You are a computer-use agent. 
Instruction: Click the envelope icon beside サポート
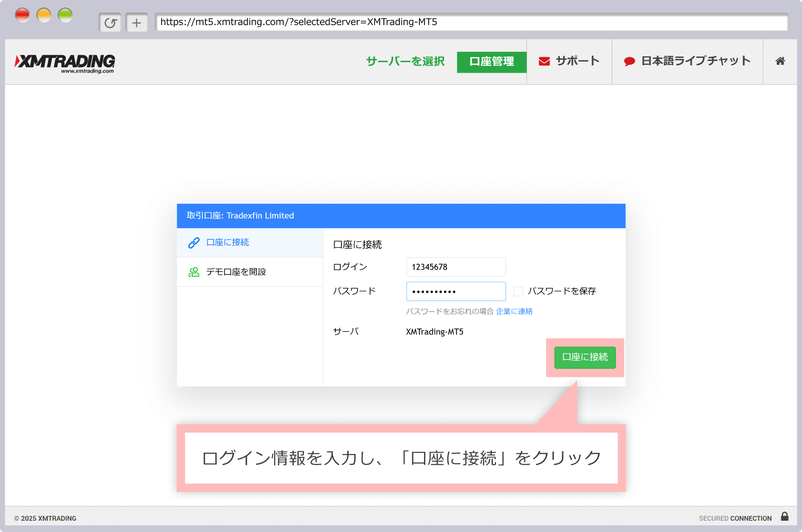(x=544, y=61)
